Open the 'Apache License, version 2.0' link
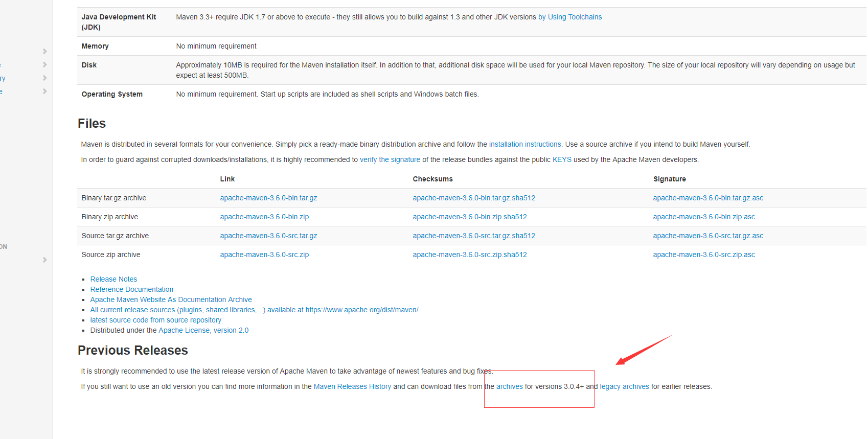Image resolution: width=868 pixels, height=439 pixels. click(x=203, y=330)
